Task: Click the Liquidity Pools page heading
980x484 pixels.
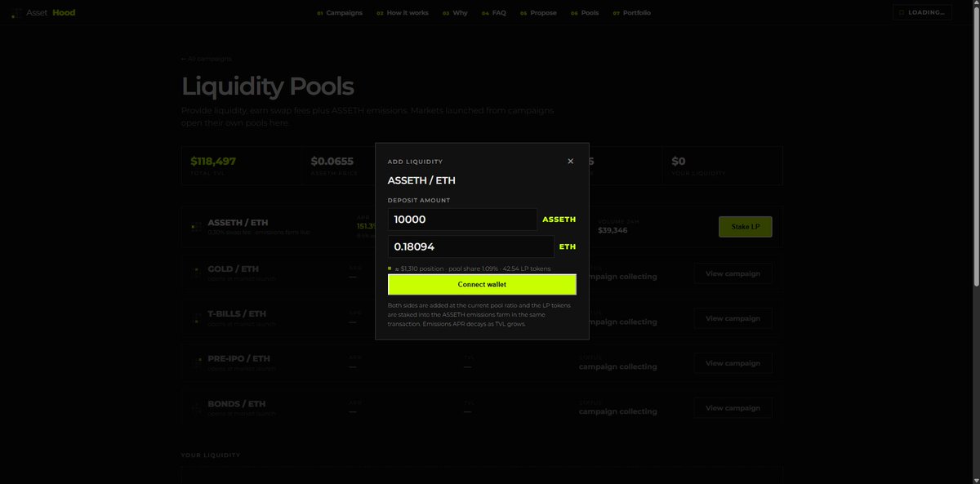Action: tap(267, 86)
